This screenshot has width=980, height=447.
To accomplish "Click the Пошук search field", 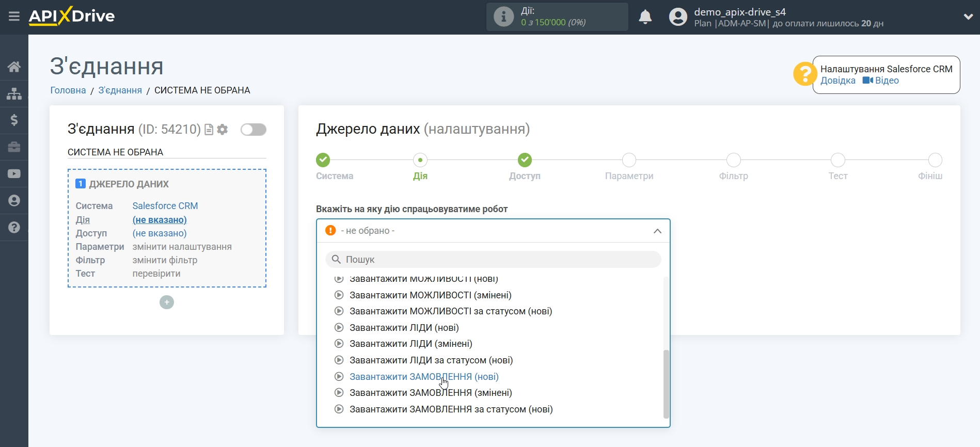I will tap(493, 259).
